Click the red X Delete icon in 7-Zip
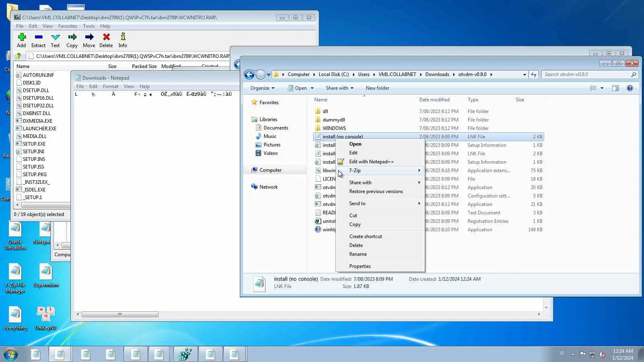The width and height of the screenshot is (644, 362). pos(106,37)
